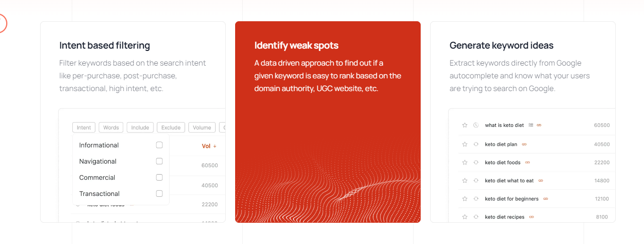
Task: Click the link icon after 'keto diet what to eat'
Action: click(541, 181)
